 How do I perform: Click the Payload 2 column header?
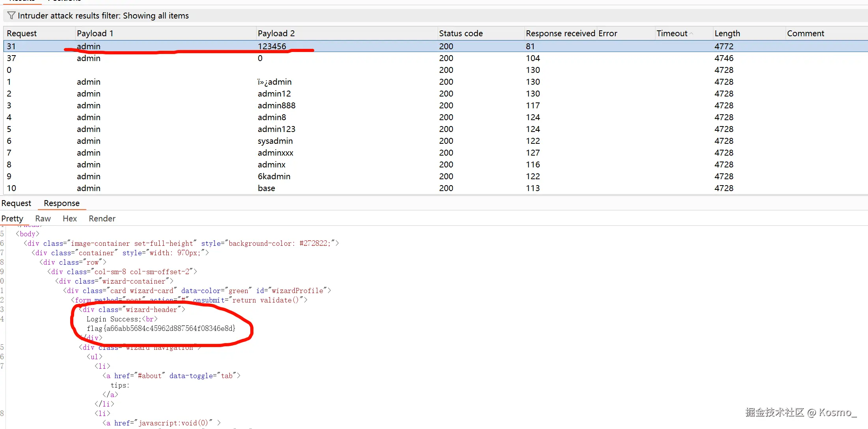pyautogui.click(x=276, y=33)
